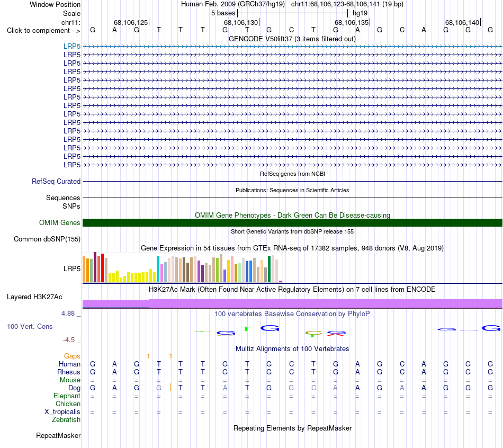Screen dimensions: 503x448
Task: Click the 'Click to complement -->' label
Action: (43, 31)
